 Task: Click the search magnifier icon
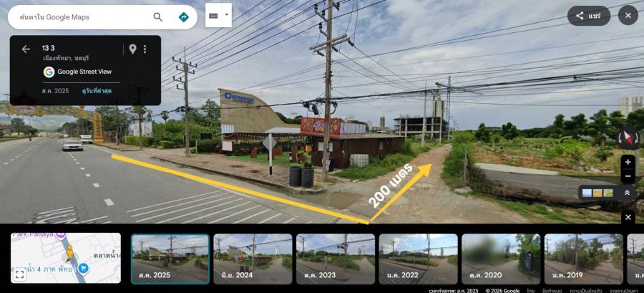(x=157, y=17)
